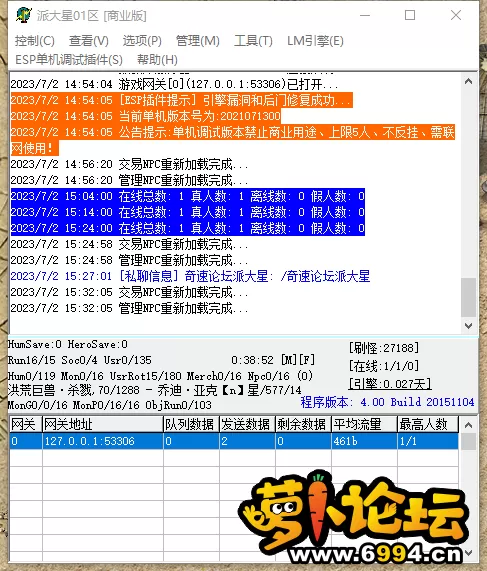
Task: Click the 队列数据 column header
Action: coord(191,424)
